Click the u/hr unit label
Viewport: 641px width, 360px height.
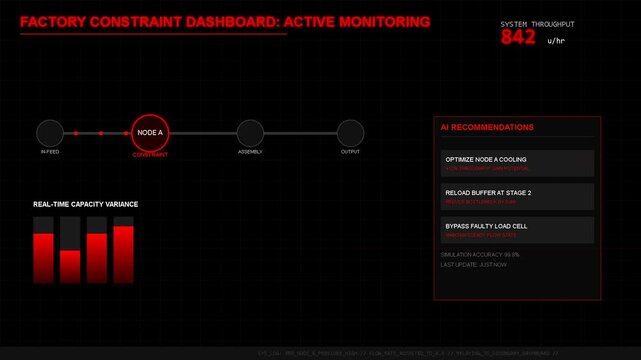556,40
